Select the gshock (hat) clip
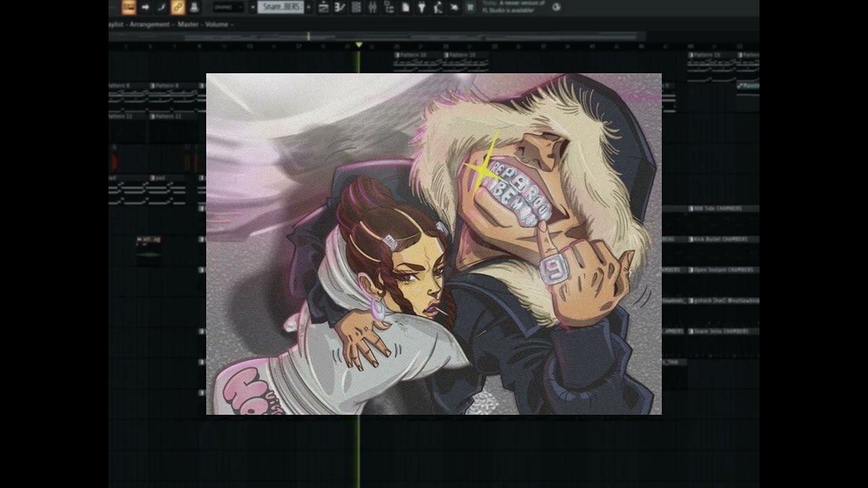Image resolution: width=868 pixels, height=488 pixels. [x=724, y=300]
